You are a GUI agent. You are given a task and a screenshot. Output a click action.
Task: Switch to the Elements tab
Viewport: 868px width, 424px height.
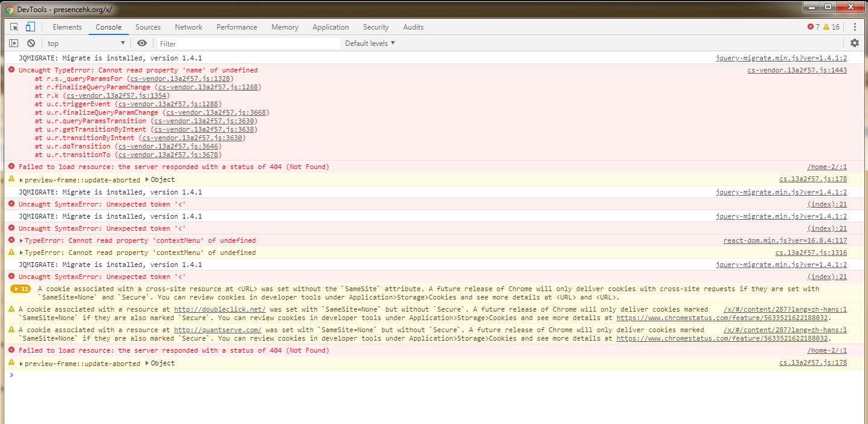click(x=67, y=27)
